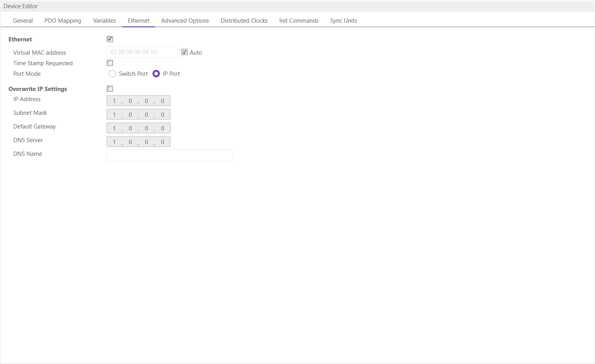Click the Virtual MAC address field

[x=142, y=52]
